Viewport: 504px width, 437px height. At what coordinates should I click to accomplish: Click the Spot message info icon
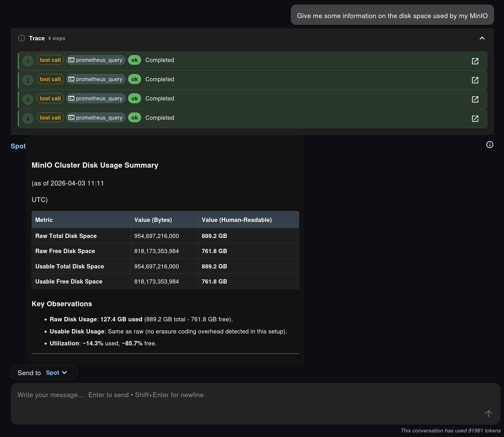click(490, 145)
